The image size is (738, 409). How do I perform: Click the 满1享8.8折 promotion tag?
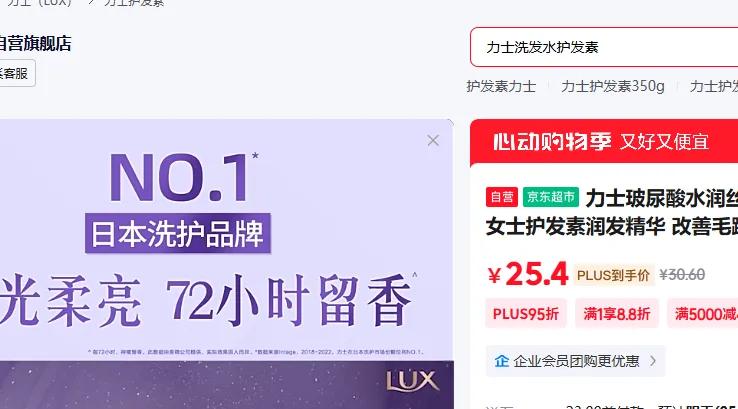pos(617,313)
